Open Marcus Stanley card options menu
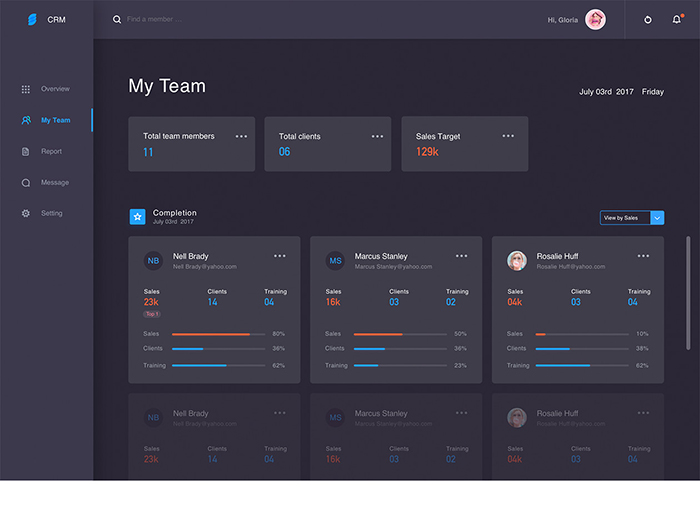Viewport: 700px width, 513px height. [462, 256]
